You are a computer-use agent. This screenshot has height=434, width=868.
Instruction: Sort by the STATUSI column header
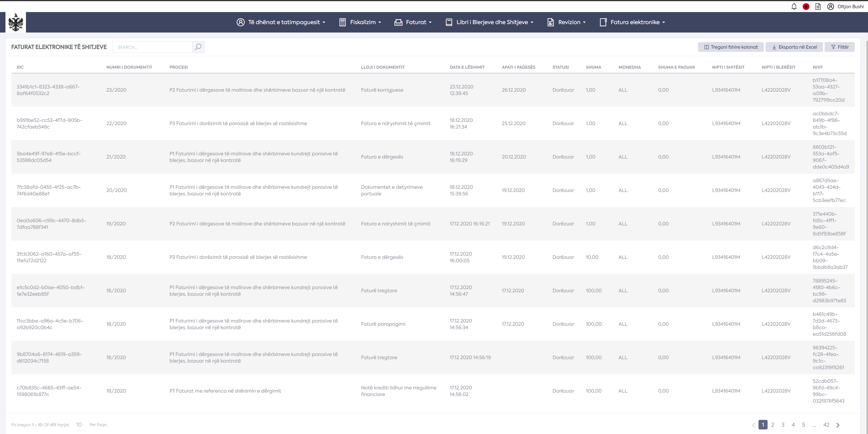(x=560, y=67)
